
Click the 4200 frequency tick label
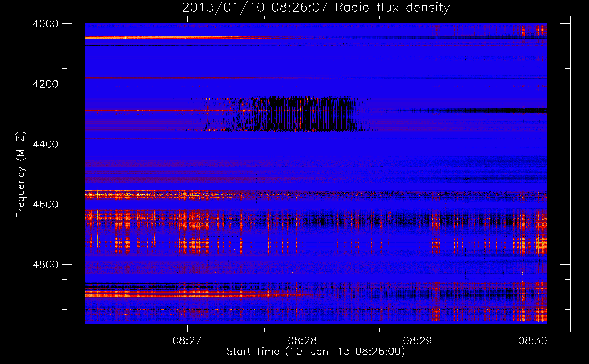(46, 84)
